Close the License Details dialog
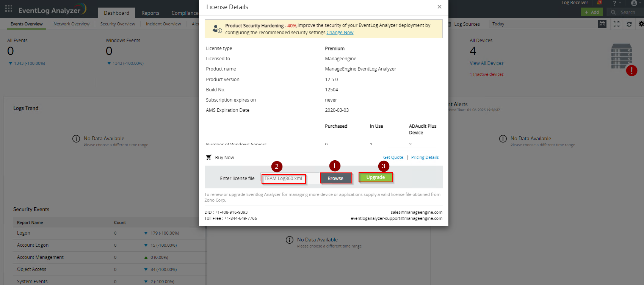The image size is (644, 285). pos(439,7)
